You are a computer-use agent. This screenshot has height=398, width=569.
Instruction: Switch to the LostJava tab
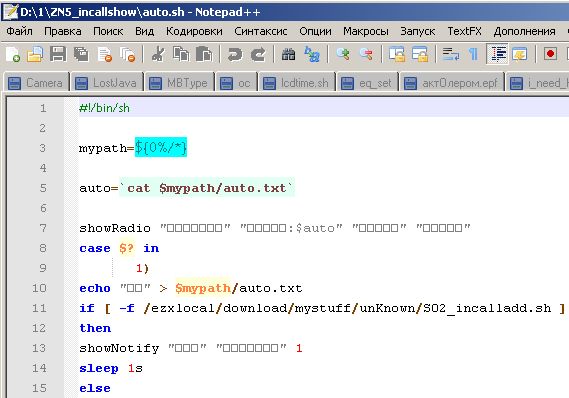pos(107,83)
